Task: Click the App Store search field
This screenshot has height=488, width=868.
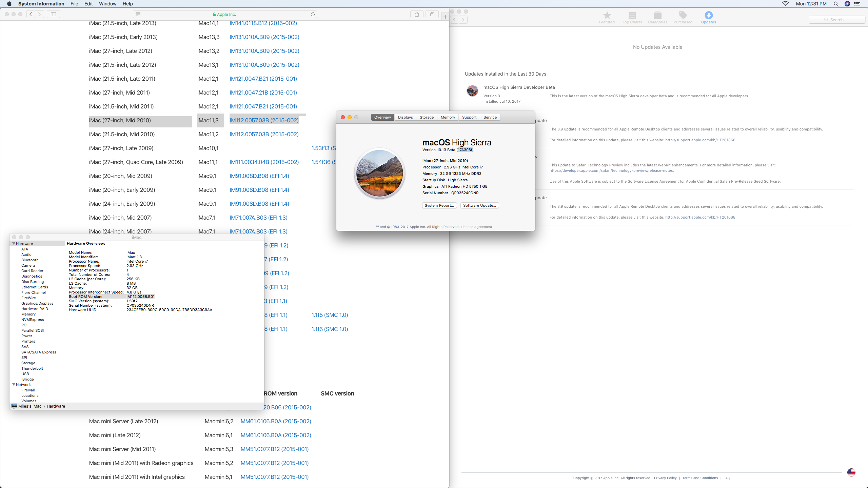Action: (837, 20)
